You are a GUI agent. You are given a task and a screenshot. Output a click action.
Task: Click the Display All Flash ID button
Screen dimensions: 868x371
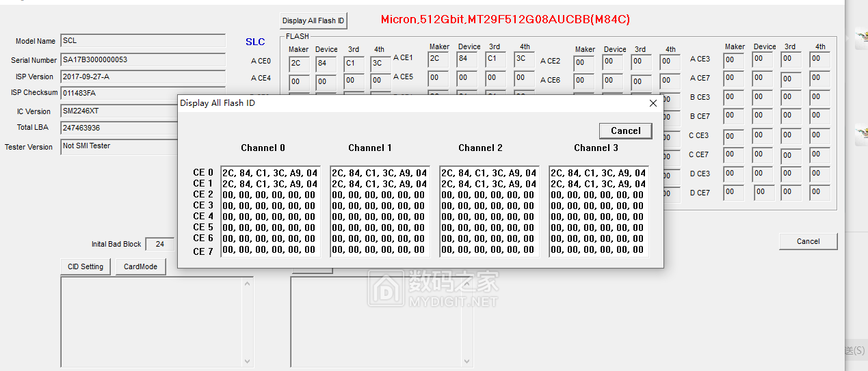tap(314, 20)
